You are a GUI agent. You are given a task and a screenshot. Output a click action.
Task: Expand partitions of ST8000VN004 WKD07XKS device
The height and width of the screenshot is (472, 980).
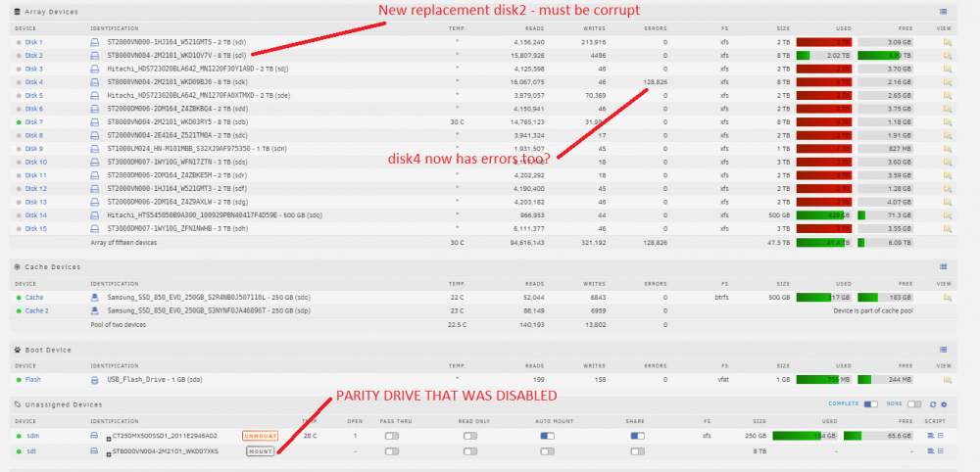click(x=110, y=452)
